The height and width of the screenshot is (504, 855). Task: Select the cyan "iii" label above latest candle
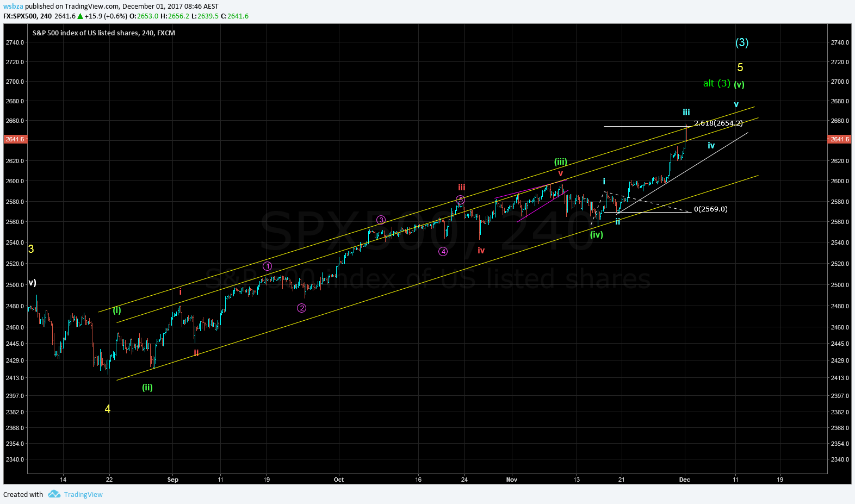pyautogui.click(x=686, y=112)
